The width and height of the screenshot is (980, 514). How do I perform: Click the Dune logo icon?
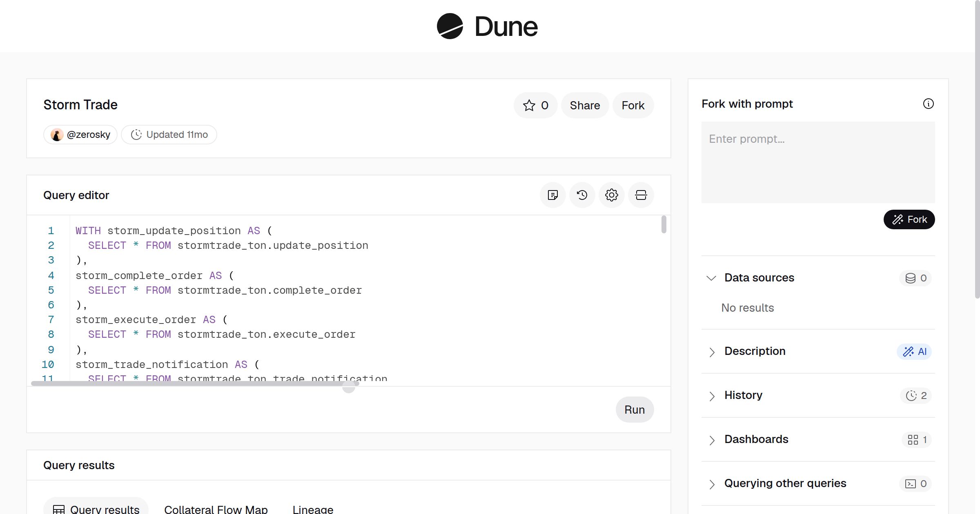click(450, 26)
